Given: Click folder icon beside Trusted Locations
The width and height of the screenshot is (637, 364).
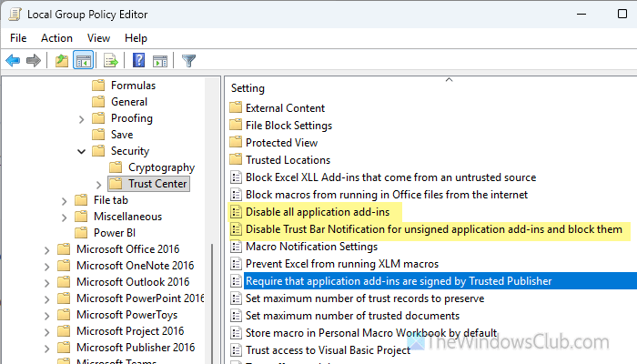Looking at the screenshot, I should [x=236, y=159].
